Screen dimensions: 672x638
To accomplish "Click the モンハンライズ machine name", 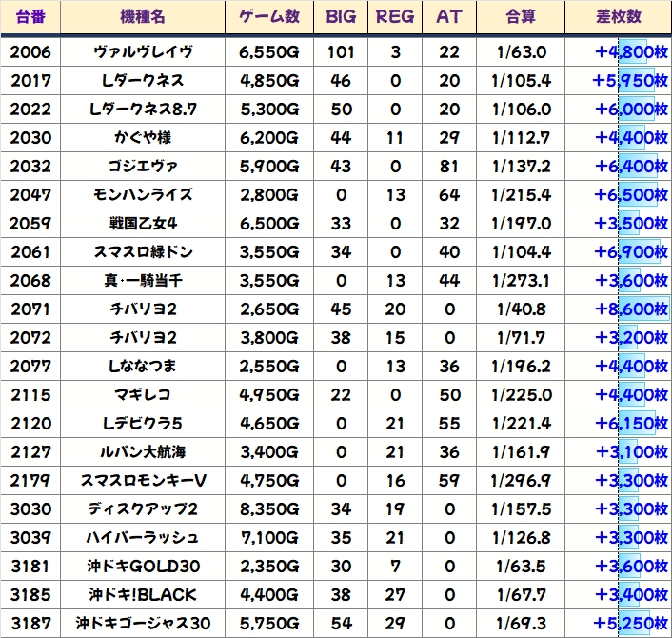I will point(143,195).
